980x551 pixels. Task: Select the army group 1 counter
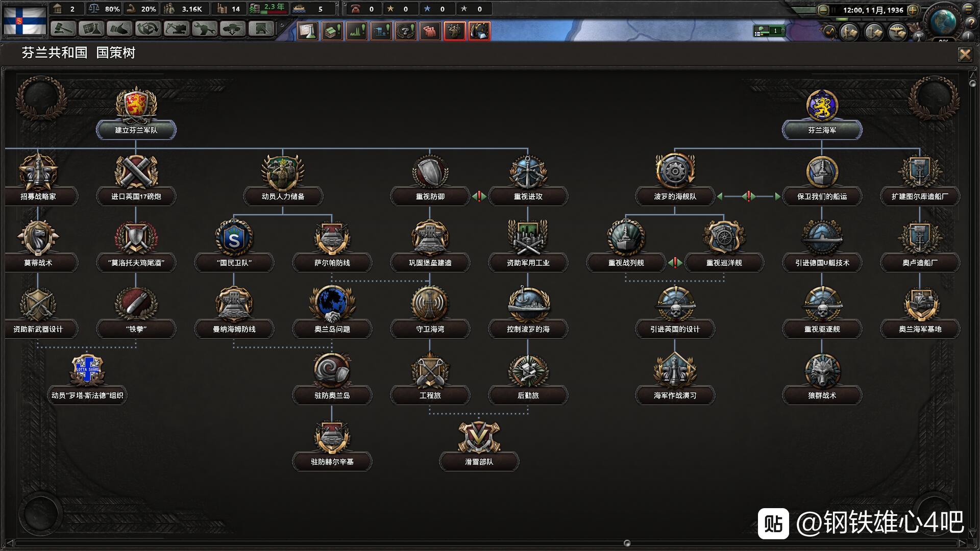click(x=769, y=31)
